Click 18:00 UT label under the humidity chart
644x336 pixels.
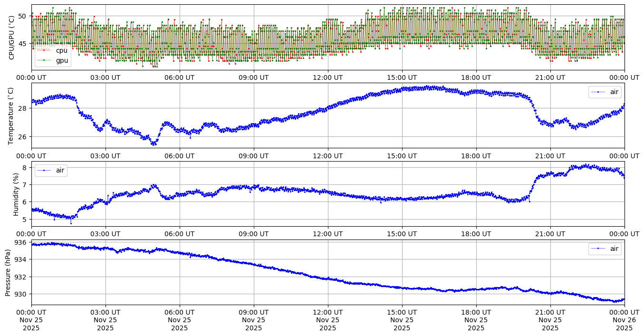coord(476,234)
